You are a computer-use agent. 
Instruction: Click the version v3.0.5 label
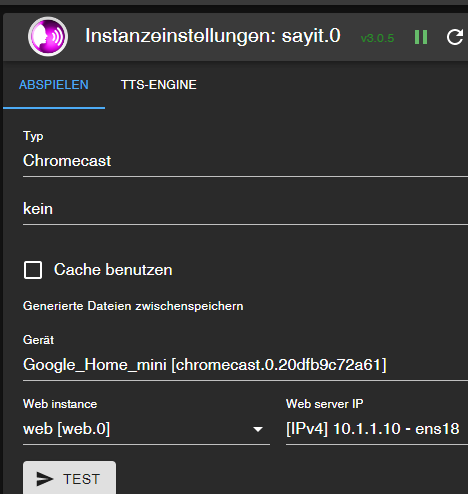[x=377, y=38]
